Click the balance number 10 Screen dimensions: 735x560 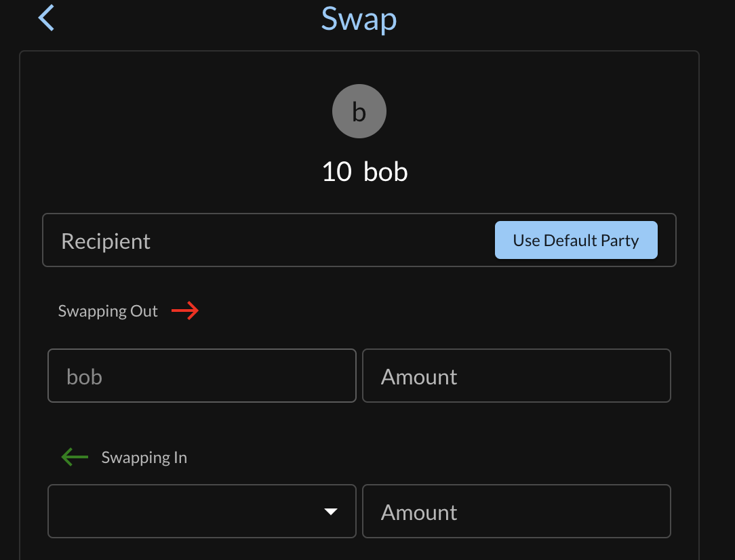coord(336,172)
